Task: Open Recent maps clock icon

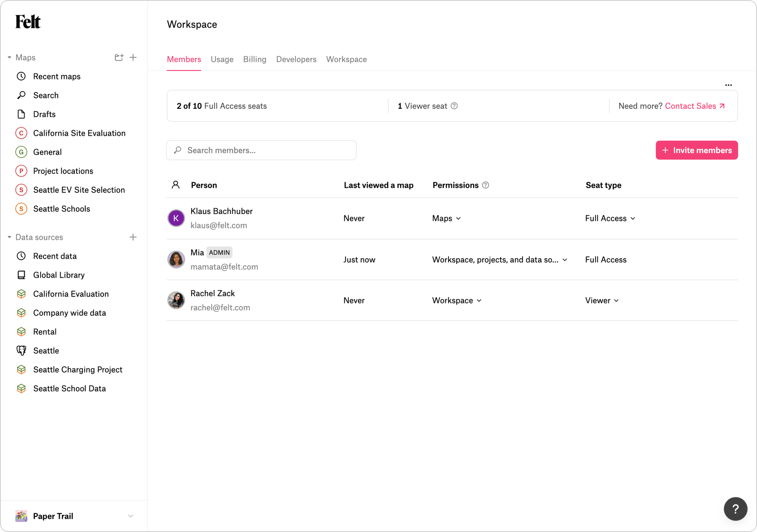Action: [x=21, y=76]
